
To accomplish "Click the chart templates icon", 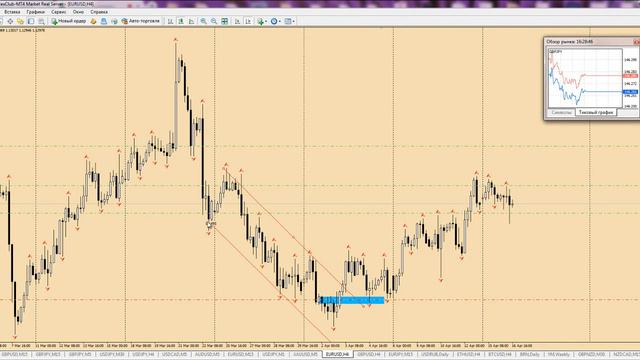I will [x=288, y=21].
